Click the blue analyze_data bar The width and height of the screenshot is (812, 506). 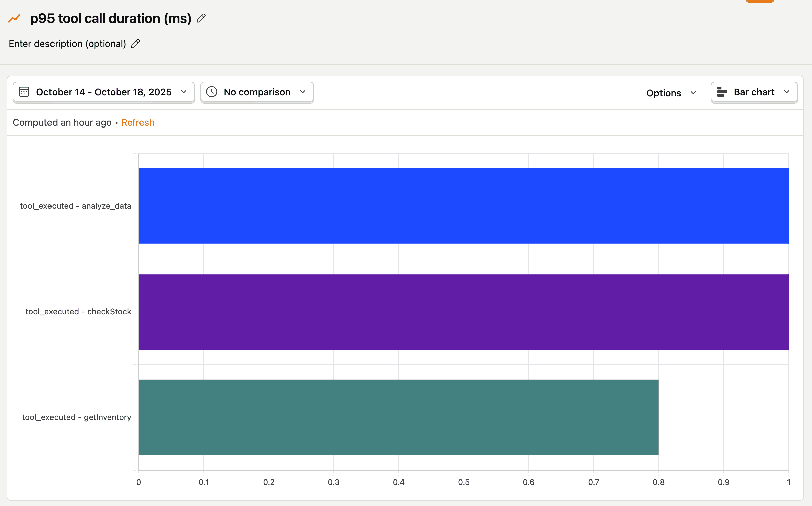[464, 206]
